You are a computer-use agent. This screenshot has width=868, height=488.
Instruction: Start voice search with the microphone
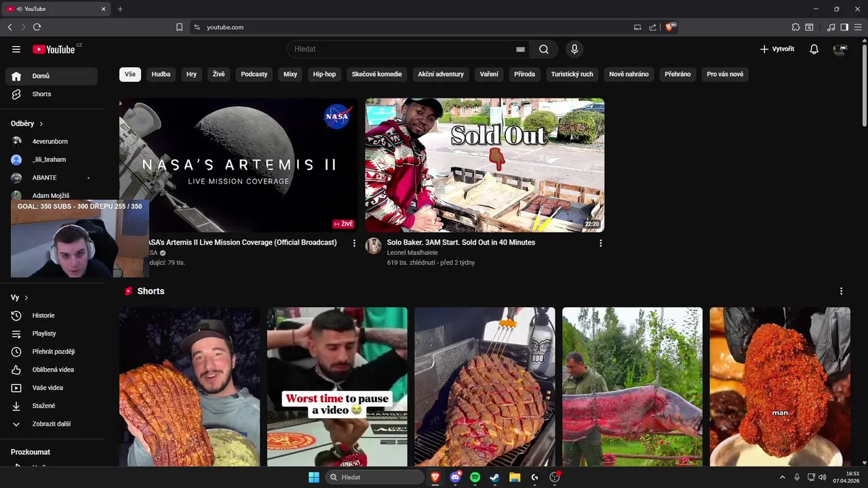[574, 49]
